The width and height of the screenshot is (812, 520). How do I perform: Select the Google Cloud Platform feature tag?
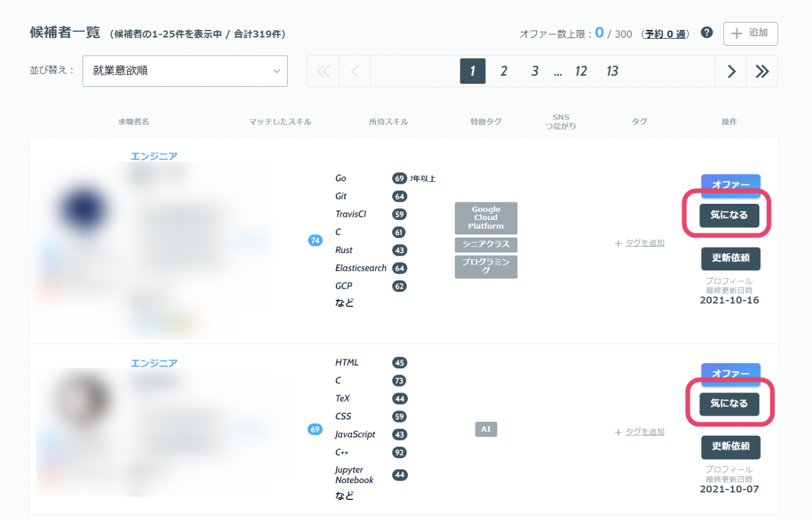coord(486,217)
